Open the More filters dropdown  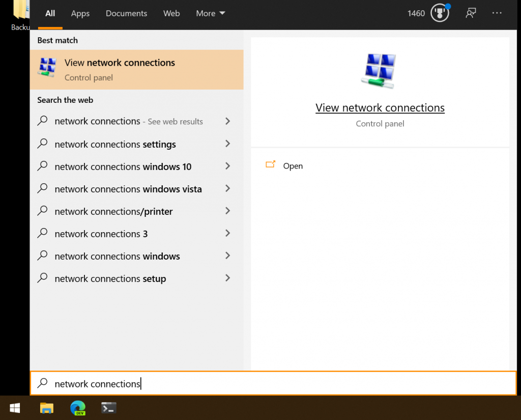211,14
